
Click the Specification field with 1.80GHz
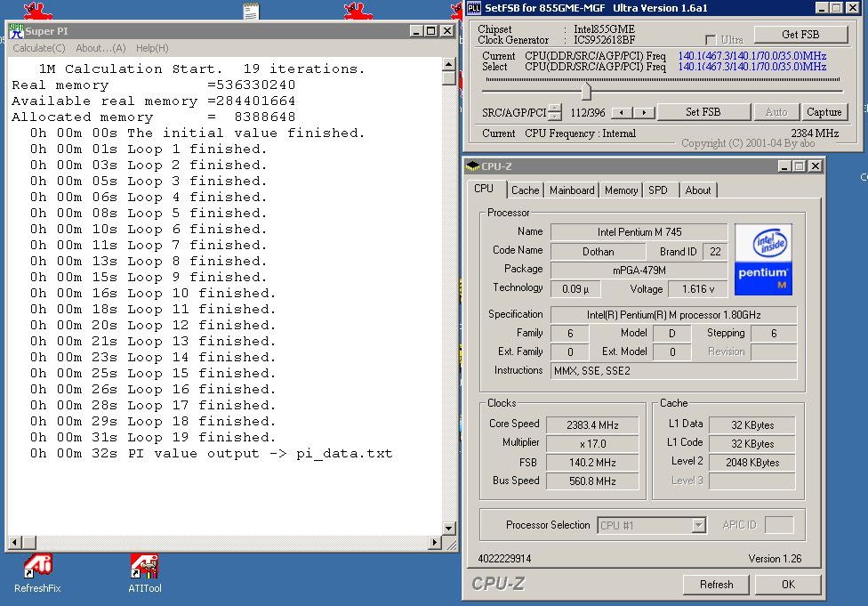pos(673,315)
